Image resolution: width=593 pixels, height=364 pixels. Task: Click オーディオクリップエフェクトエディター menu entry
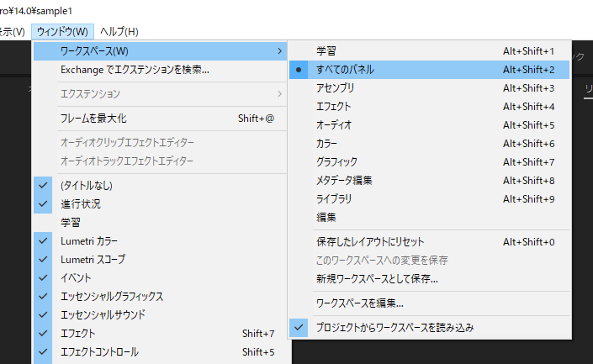point(161,143)
